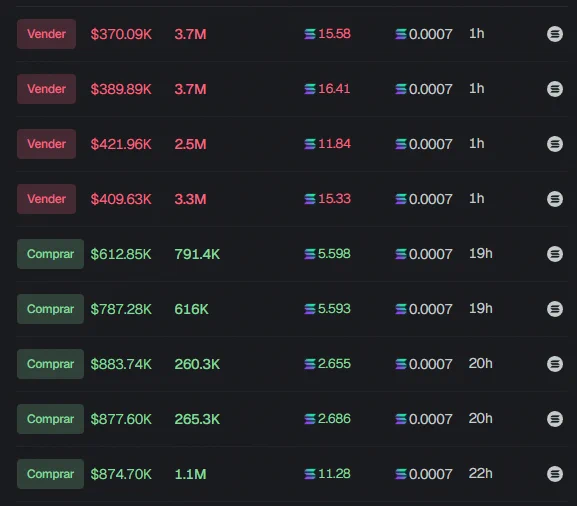Click SOL value 15.58
The height and width of the screenshot is (506, 577).
coord(334,34)
